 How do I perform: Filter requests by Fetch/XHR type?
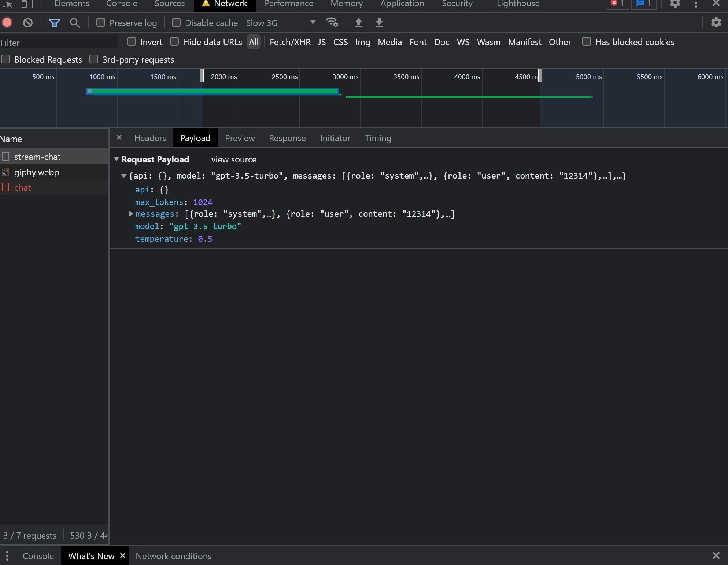(290, 42)
